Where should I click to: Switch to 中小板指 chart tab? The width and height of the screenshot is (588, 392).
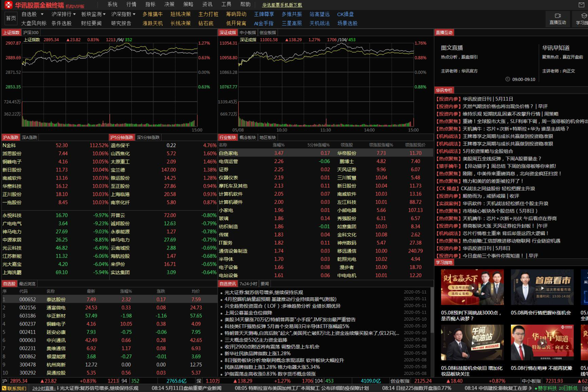pyautogui.click(x=248, y=33)
